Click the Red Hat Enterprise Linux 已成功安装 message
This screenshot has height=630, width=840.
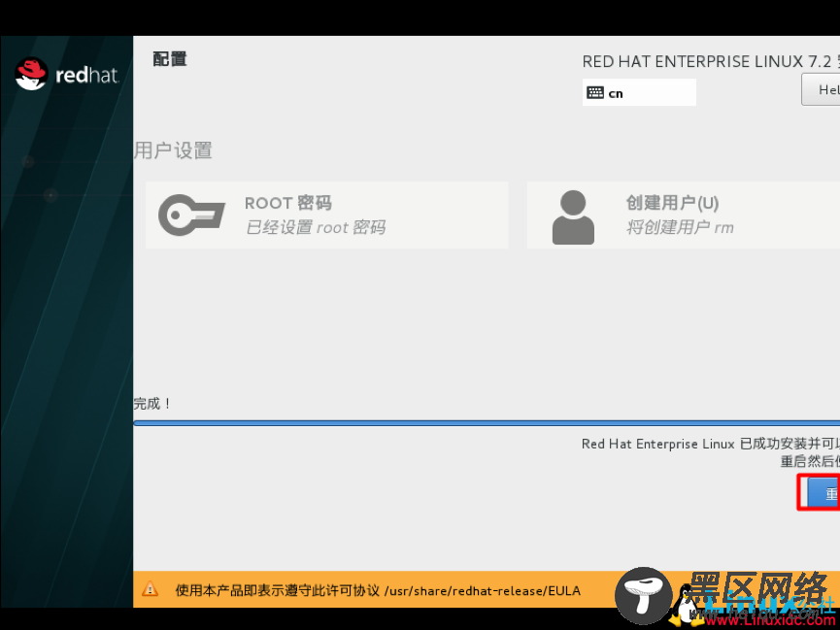click(x=711, y=444)
